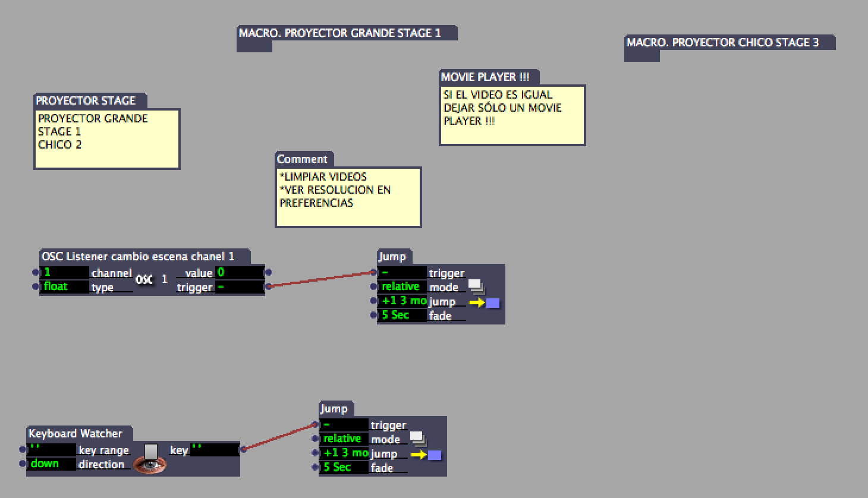Click the OSC icon in OSC Listener actor
868x498 pixels.
[144, 279]
